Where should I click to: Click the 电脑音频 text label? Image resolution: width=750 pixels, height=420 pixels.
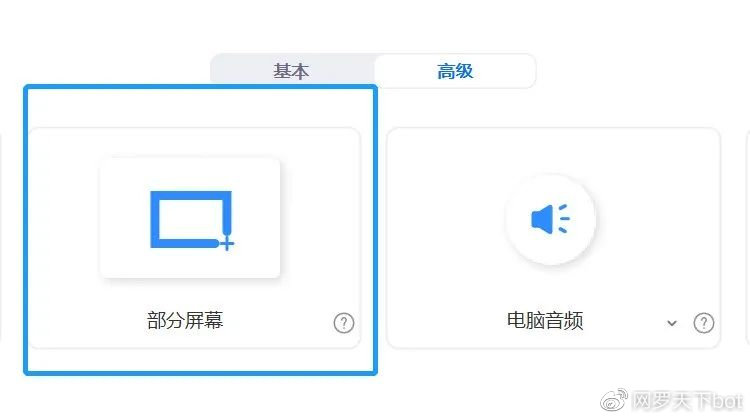545,321
